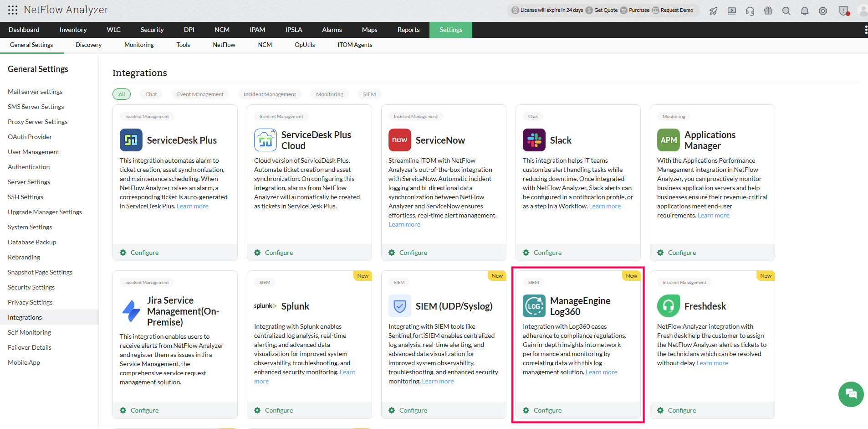Screen dimensions: 868x429
Task: Switch to the NetFlow settings sub-tab
Action: tap(224, 45)
